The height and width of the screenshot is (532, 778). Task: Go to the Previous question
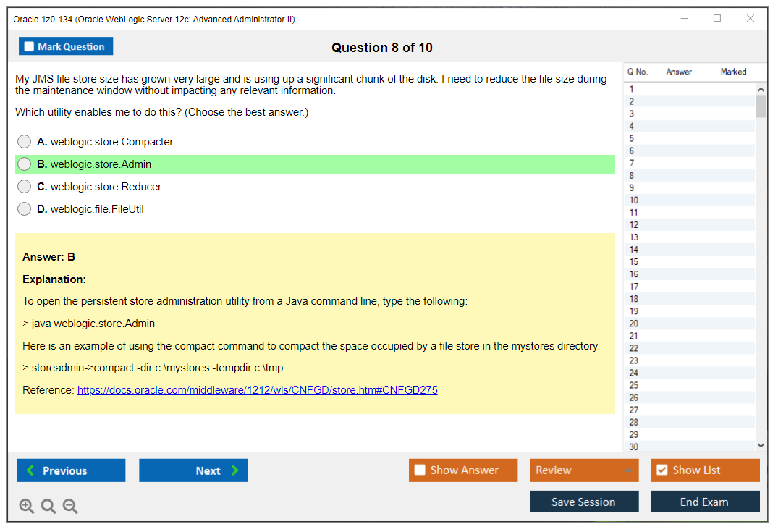point(71,470)
